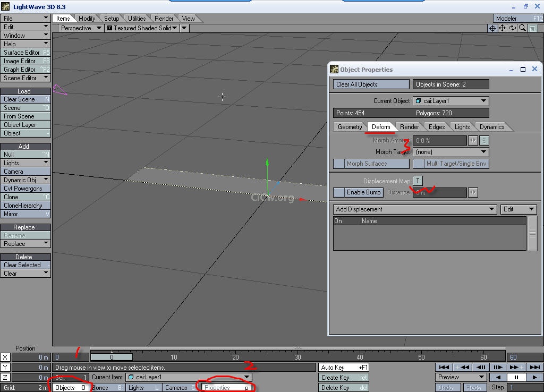This screenshot has width=544, height=392.
Task: Open the Render tab in the main menu
Action: point(164,19)
